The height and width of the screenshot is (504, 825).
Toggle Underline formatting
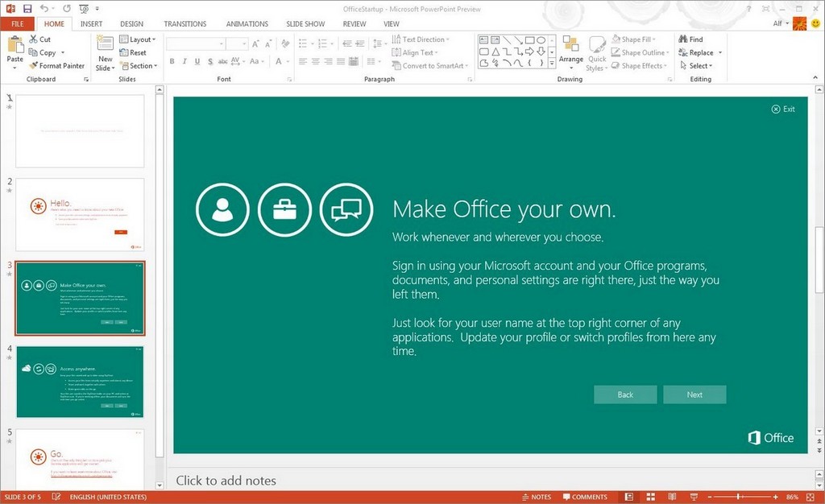(x=197, y=61)
